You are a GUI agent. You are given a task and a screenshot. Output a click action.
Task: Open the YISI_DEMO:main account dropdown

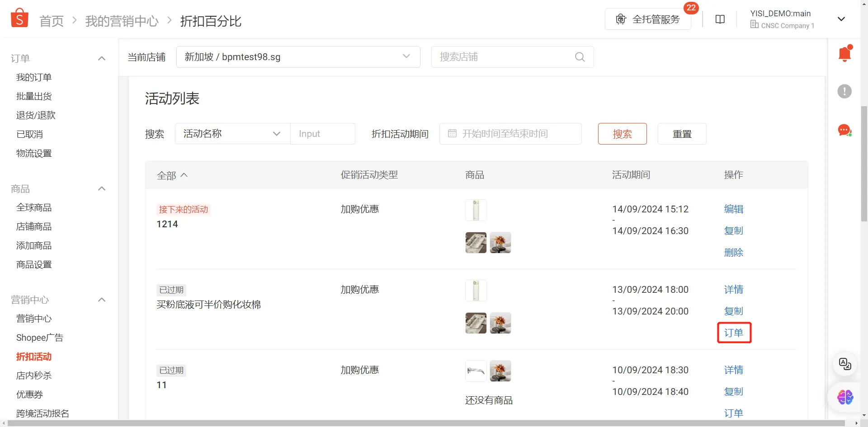click(841, 19)
